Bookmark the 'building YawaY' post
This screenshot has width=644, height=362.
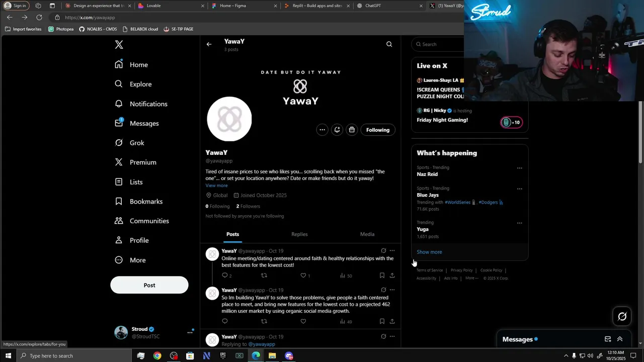point(382,321)
